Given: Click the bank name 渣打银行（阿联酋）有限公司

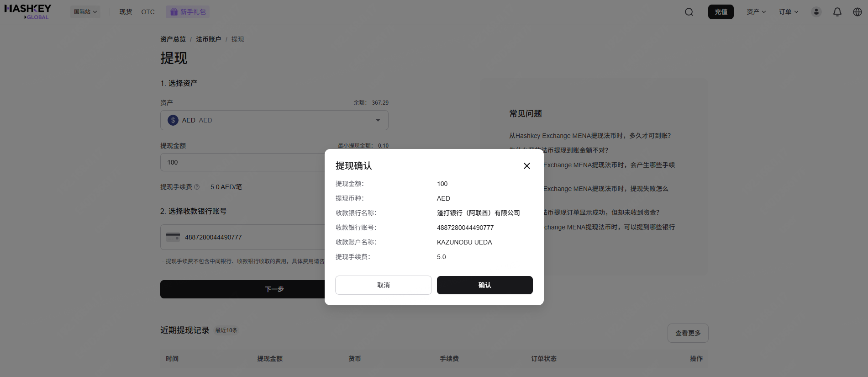Looking at the screenshot, I should pos(479,213).
